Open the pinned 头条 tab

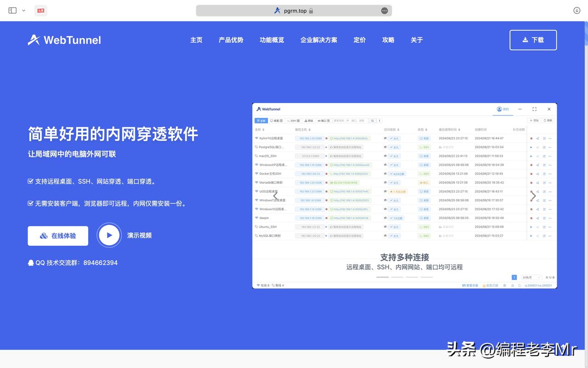click(41, 11)
